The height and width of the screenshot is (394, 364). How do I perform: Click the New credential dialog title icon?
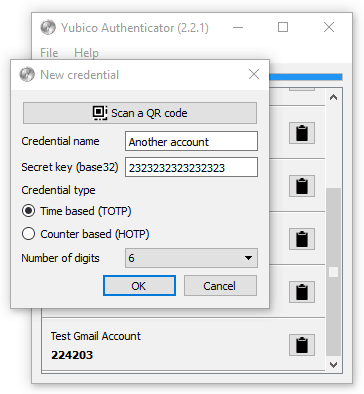(27, 74)
